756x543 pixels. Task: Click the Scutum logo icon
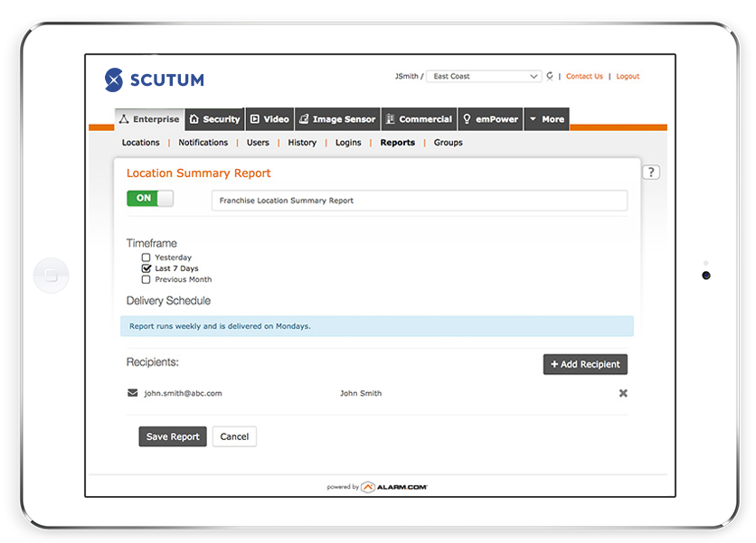pos(114,80)
